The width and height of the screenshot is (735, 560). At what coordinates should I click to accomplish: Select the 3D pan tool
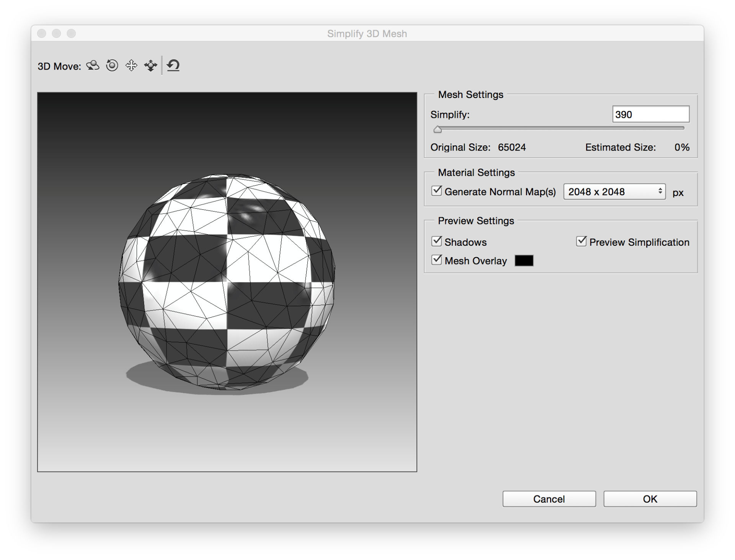point(131,65)
